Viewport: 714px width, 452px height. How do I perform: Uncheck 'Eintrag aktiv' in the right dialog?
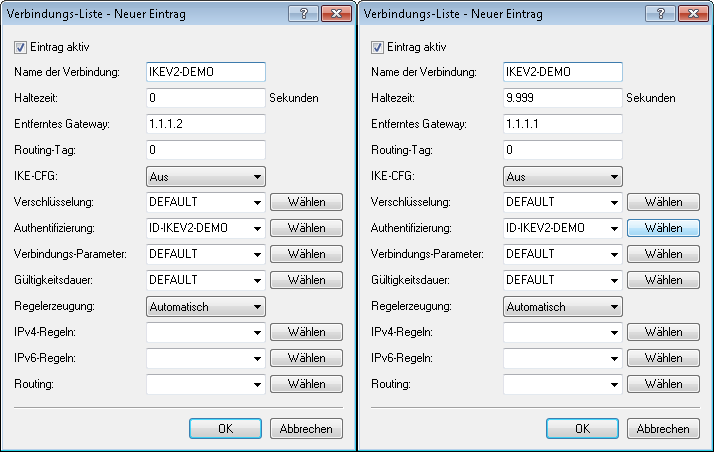[377, 47]
